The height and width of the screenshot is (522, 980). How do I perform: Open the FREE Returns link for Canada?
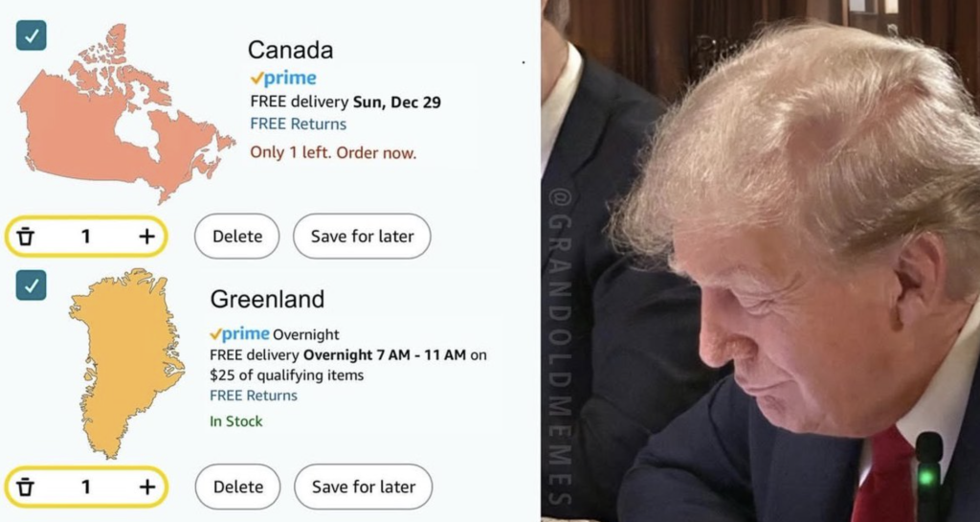coord(299,124)
